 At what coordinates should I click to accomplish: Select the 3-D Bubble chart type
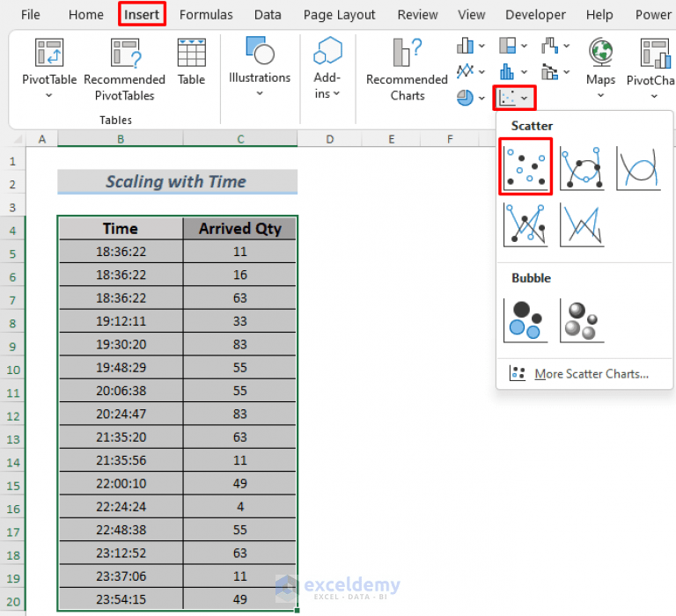[582, 320]
